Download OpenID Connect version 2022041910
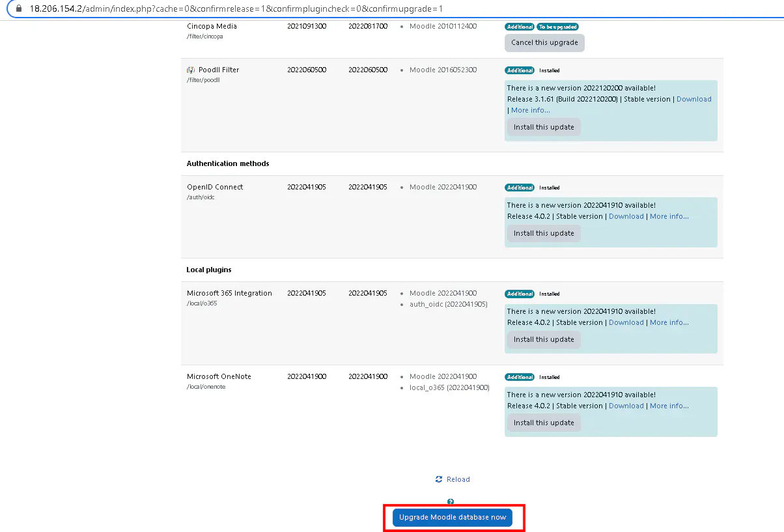The height and width of the screenshot is (532, 784). coord(626,216)
